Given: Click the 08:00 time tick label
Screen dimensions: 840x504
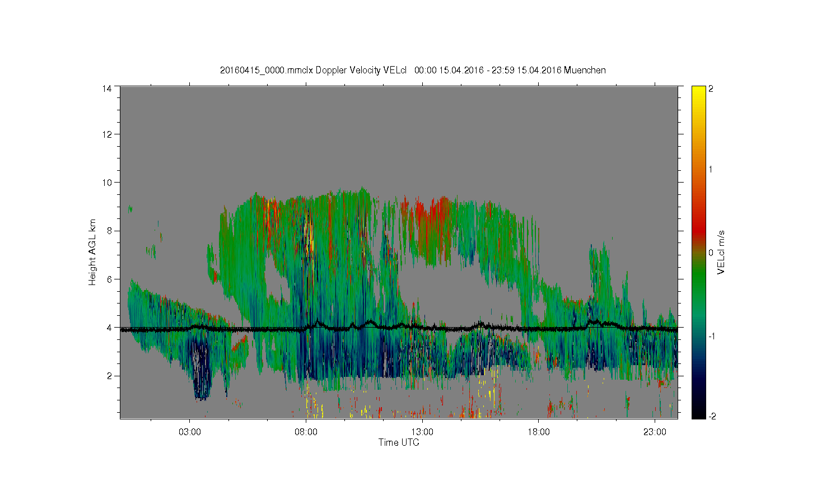Looking at the screenshot, I should click(306, 432).
